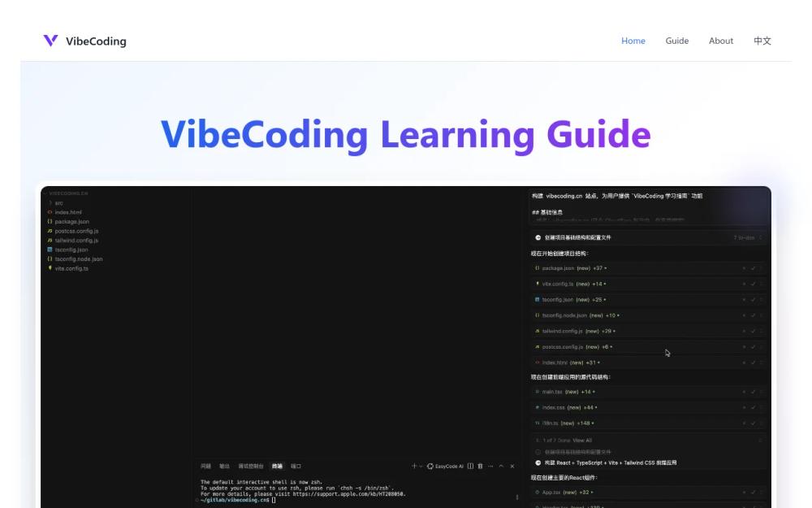The image size is (812, 508).
Task: Open tsconfig.node.json (new) +10 change row
Action: (x=648, y=315)
